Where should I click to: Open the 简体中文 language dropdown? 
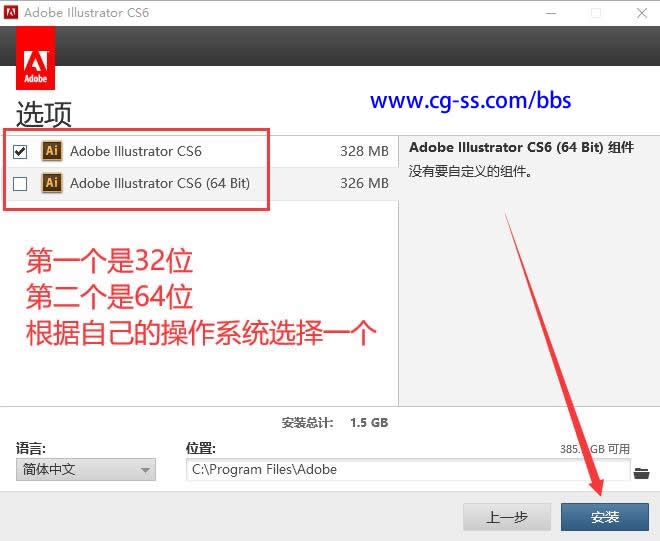[86, 469]
